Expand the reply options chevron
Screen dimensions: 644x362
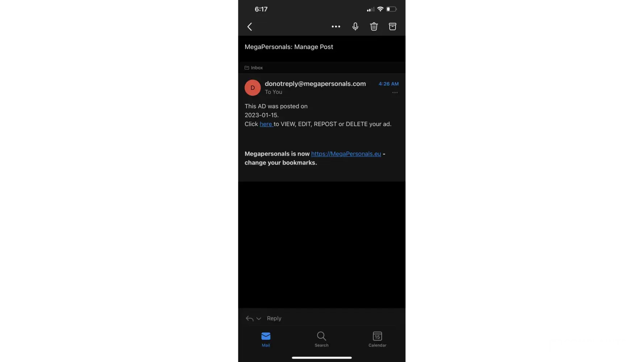pyautogui.click(x=259, y=319)
